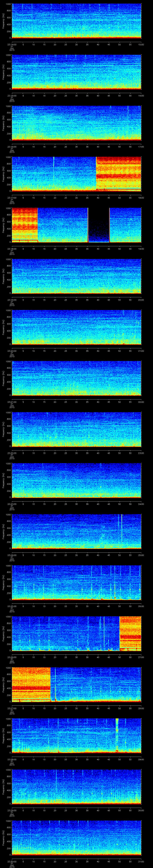
Task: Click the 23:24:00 start time label
Action: pyautogui.click(x=12, y=555)
